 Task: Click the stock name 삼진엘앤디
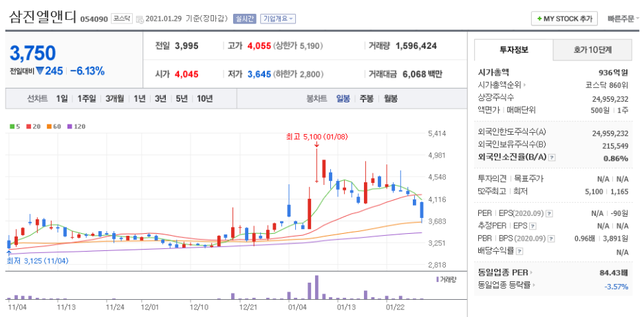click(x=42, y=17)
